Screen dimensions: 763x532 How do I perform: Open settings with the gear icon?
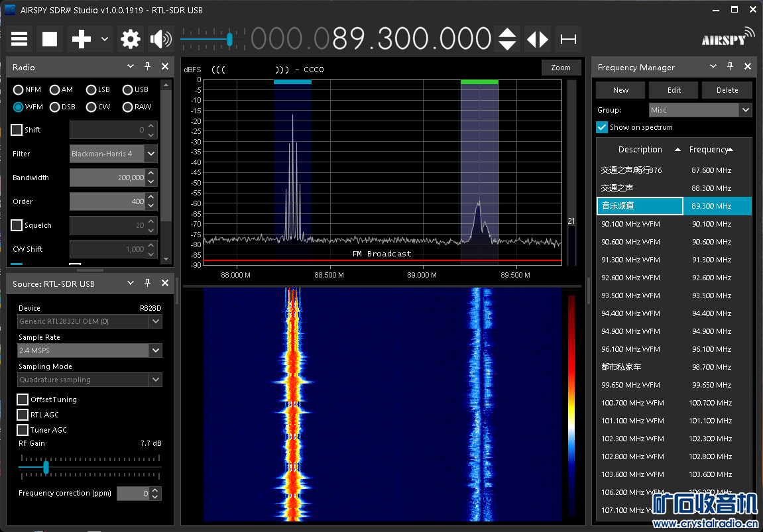[x=131, y=39]
